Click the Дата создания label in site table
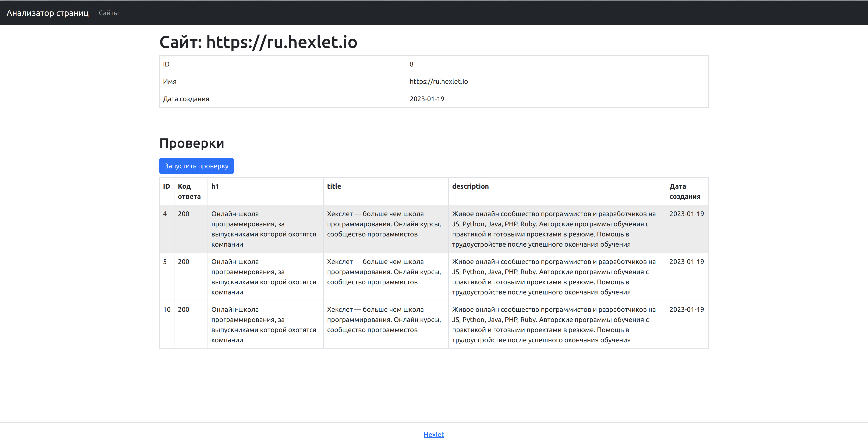The height and width of the screenshot is (446, 868). 186,99
